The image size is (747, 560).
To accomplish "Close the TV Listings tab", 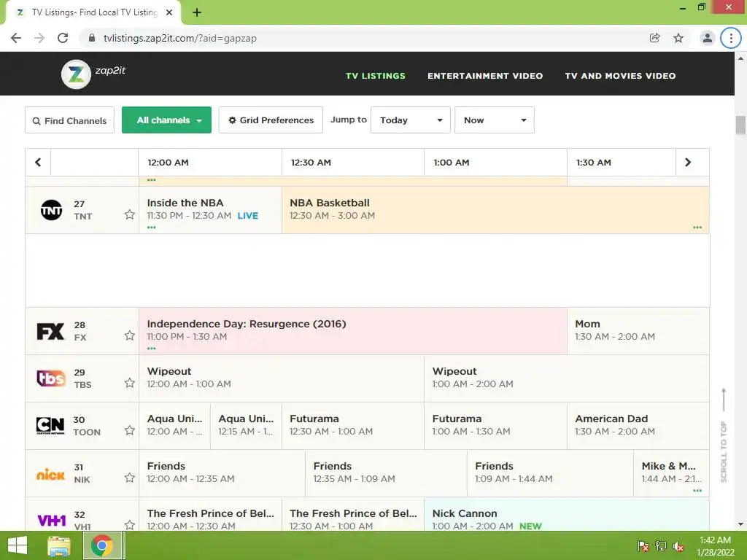I will pos(169,12).
